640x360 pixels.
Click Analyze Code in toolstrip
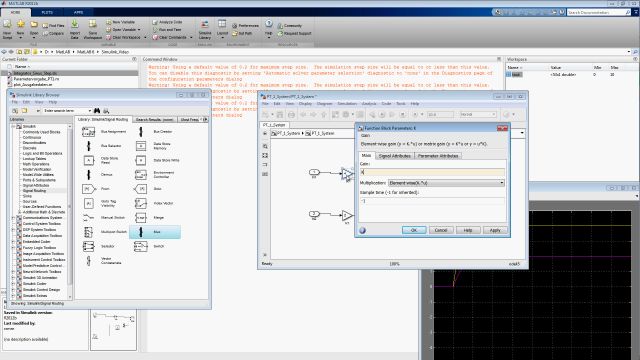point(167,22)
